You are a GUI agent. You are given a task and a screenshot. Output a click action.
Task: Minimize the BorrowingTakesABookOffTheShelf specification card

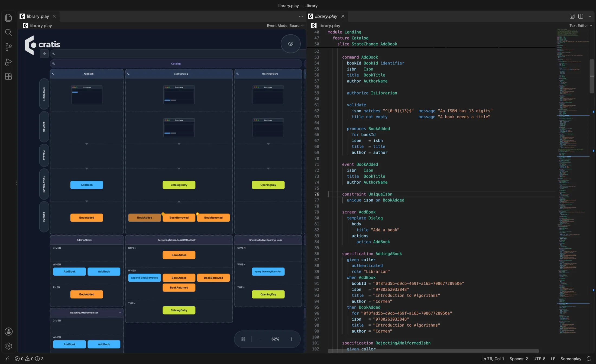point(229,240)
